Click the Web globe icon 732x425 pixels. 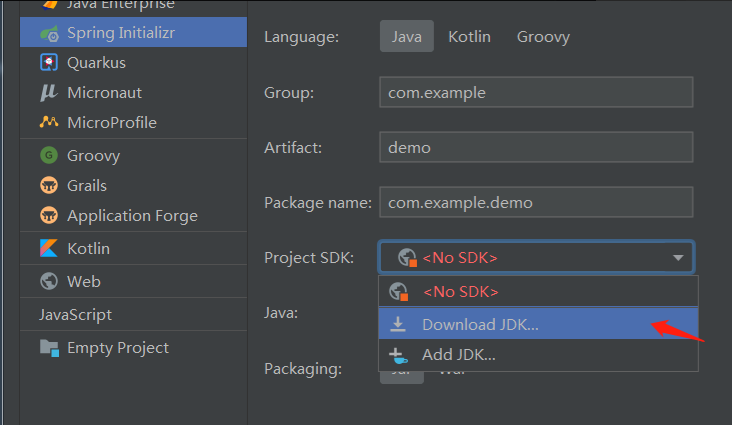[x=49, y=281]
